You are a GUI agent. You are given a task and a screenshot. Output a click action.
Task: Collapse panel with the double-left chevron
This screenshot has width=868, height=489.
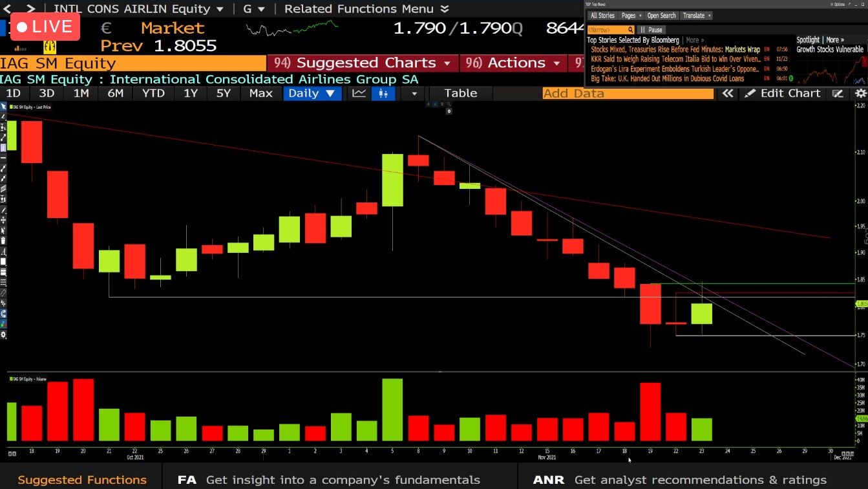[728, 93]
